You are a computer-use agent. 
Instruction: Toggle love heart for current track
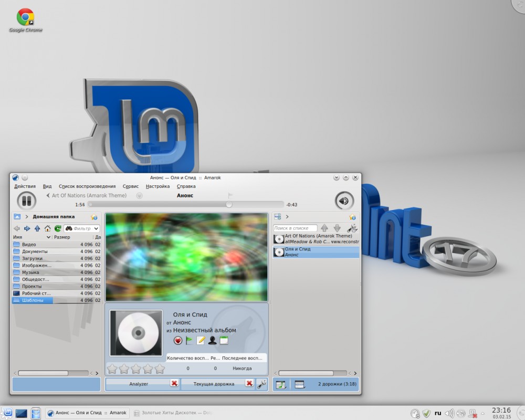click(178, 341)
